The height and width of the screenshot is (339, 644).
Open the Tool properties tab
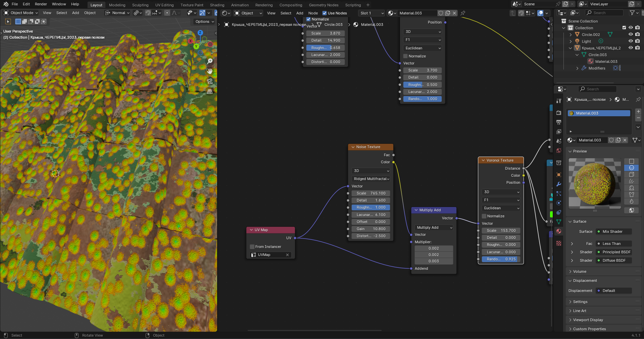pyautogui.click(x=559, y=100)
